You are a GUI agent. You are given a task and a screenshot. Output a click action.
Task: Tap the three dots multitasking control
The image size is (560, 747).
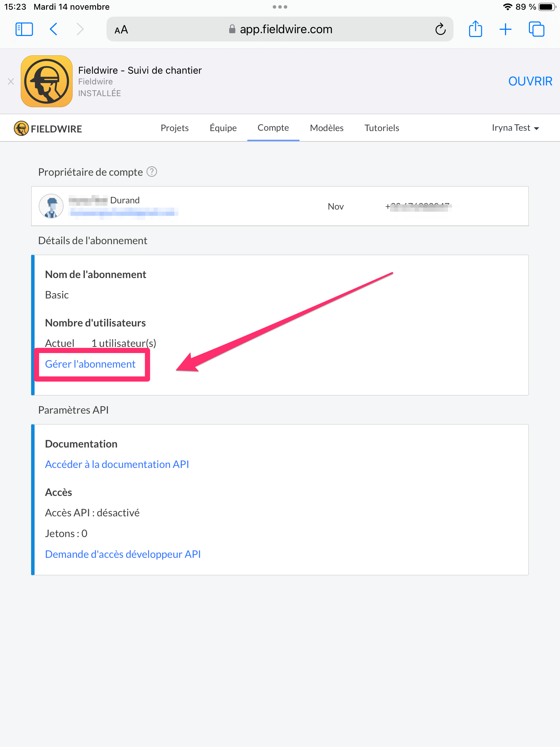click(280, 7)
